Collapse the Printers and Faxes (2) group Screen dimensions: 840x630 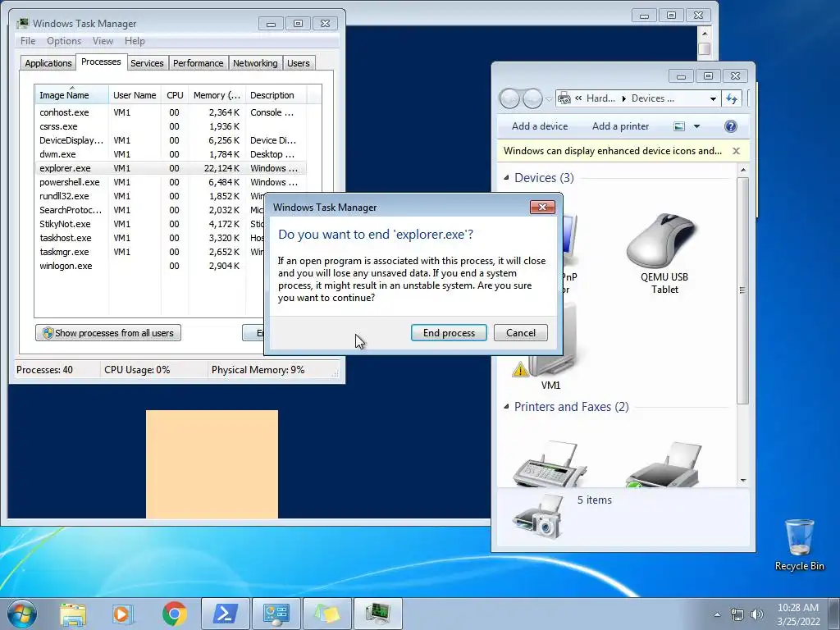[x=506, y=407]
